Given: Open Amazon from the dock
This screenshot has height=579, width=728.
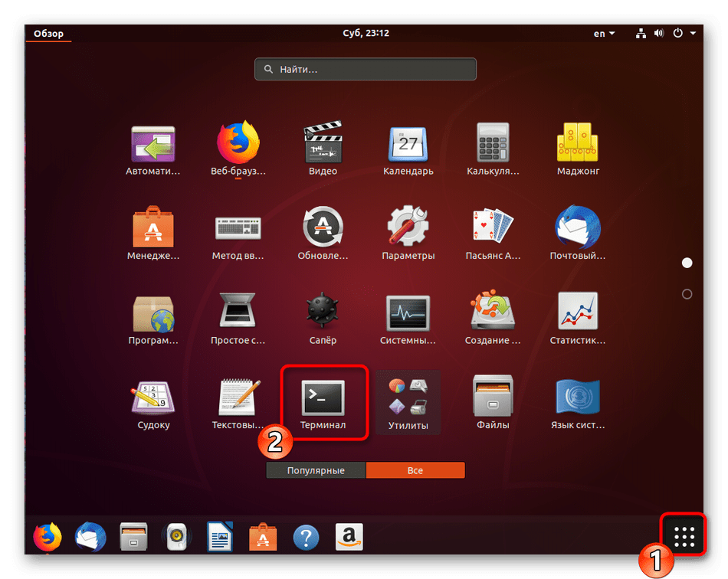Looking at the screenshot, I should click(349, 537).
